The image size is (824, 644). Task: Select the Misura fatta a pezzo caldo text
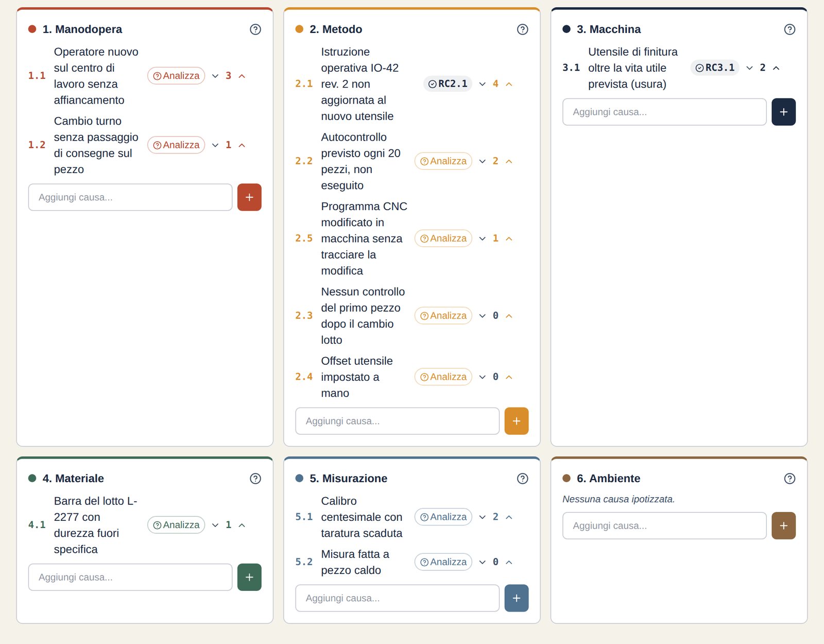[x=355, y=562]
